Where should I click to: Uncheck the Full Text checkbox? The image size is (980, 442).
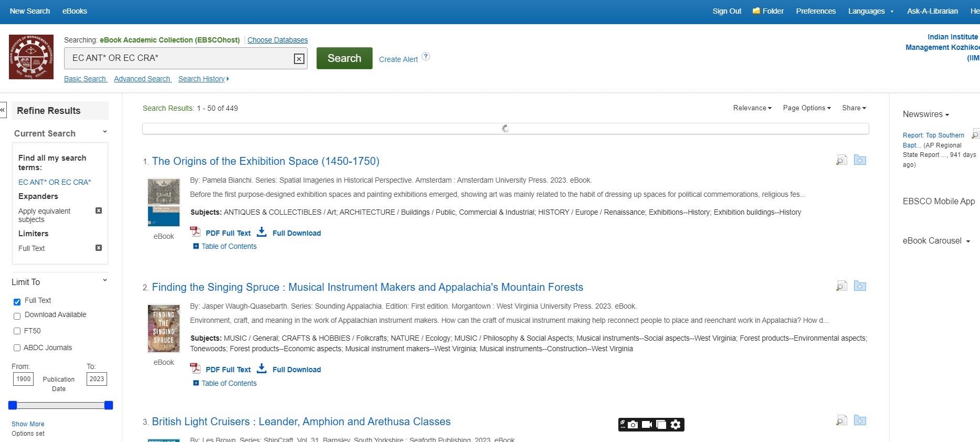point(17,302)
